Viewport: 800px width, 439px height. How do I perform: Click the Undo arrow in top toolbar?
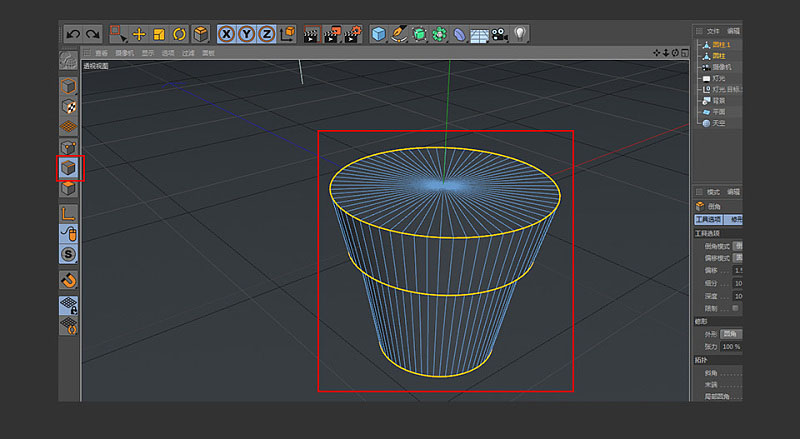point(73,34)
